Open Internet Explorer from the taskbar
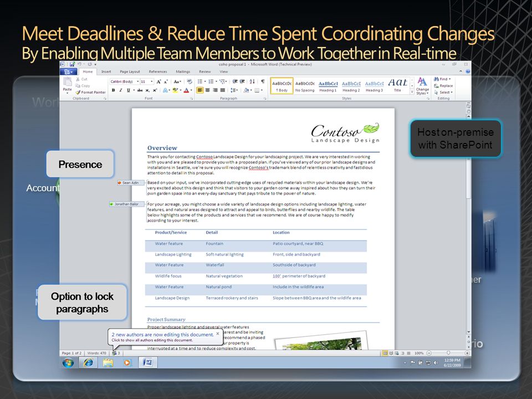 click(x=88, y=362)
